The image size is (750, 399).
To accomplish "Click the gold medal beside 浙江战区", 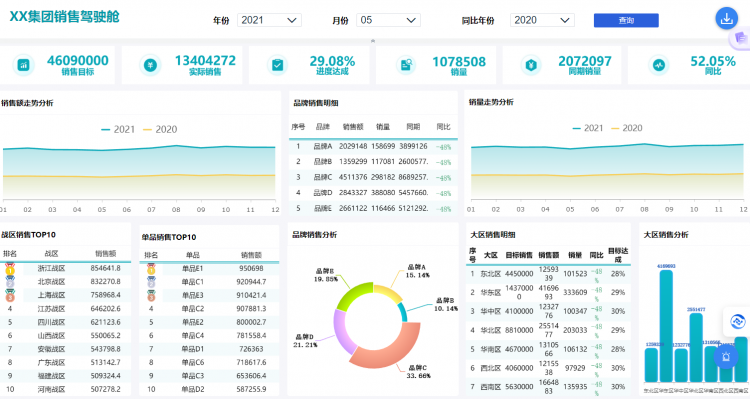I will (10, 269).
